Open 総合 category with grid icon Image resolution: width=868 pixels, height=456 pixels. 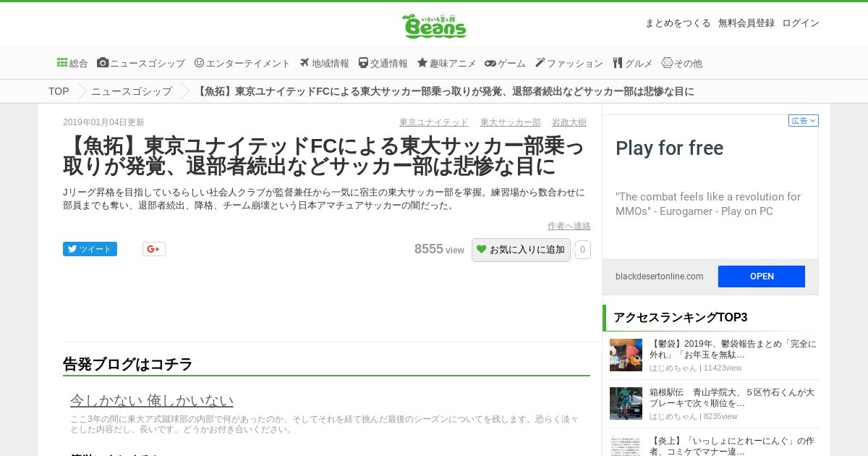(x=72, y=63)
